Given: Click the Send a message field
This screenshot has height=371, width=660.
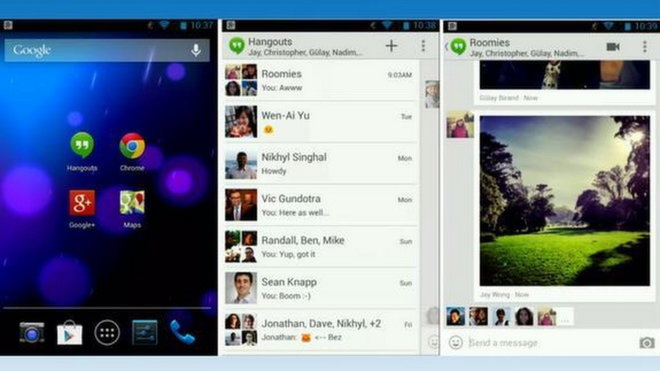Looking at the screenshot, I should pyautogui.click(x=551, y=343).
